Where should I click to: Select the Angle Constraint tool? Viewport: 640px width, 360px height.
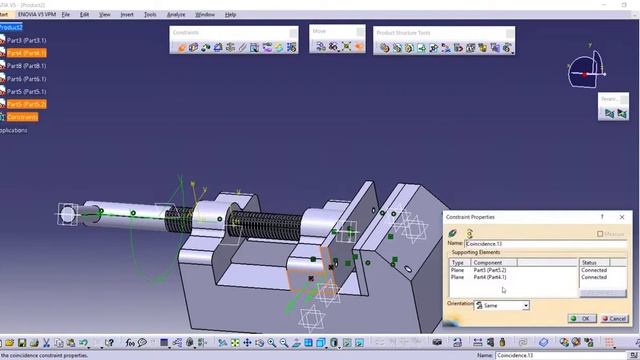point(218,48)
